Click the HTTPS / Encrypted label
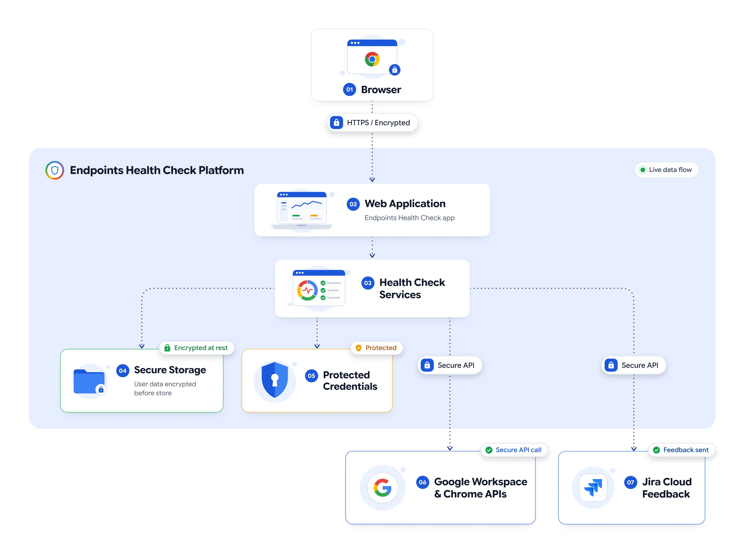Screen dimensions: 756x553 point(378,123)
